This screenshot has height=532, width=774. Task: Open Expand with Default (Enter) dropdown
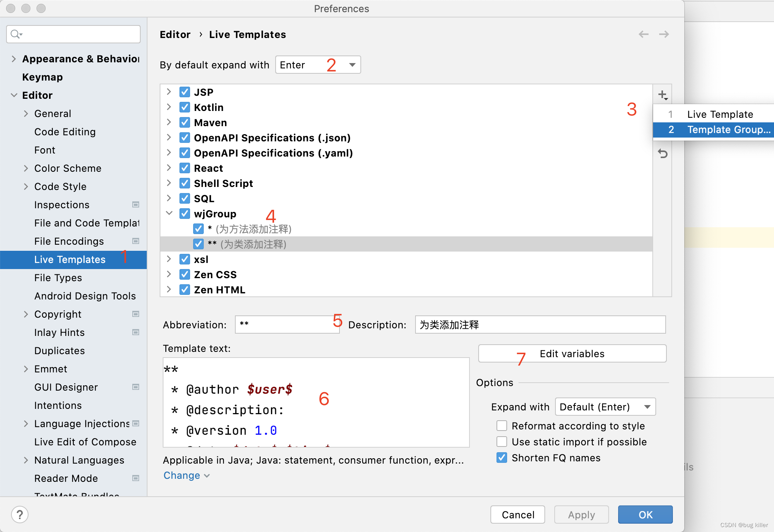(605, 407)
